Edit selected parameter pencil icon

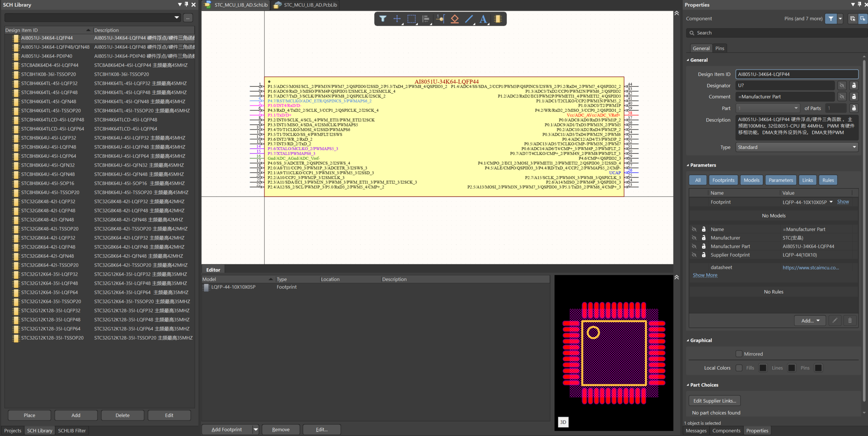pyautogui.click(x=835, y=320)
